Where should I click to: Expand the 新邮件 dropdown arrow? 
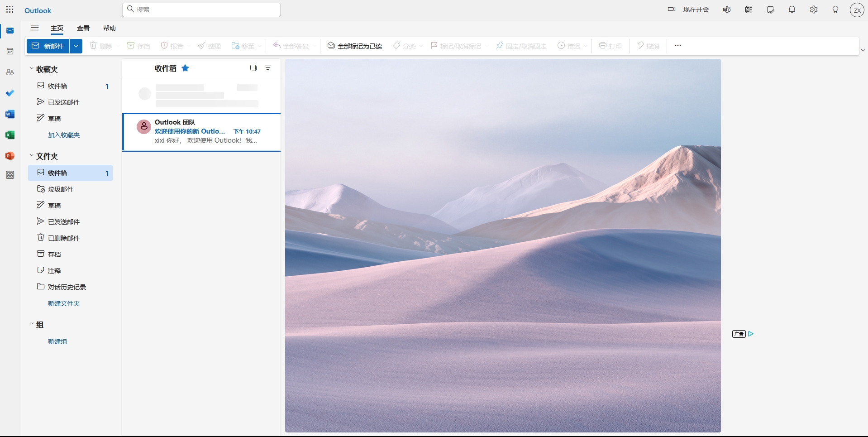76,46
